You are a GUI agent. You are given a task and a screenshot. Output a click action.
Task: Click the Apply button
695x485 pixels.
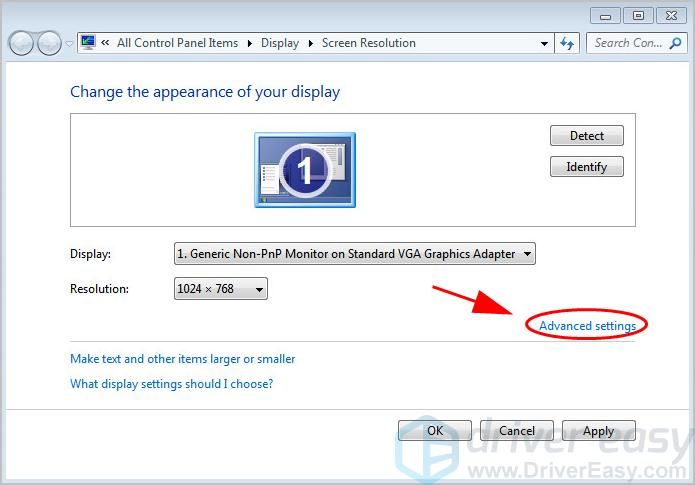(598, 431)
